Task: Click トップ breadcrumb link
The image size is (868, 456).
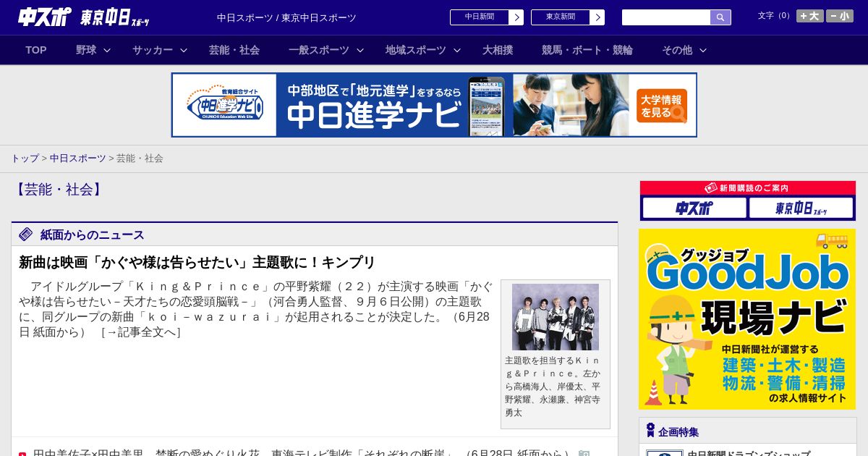Action: pyautogui.click(x=25, y=158)
